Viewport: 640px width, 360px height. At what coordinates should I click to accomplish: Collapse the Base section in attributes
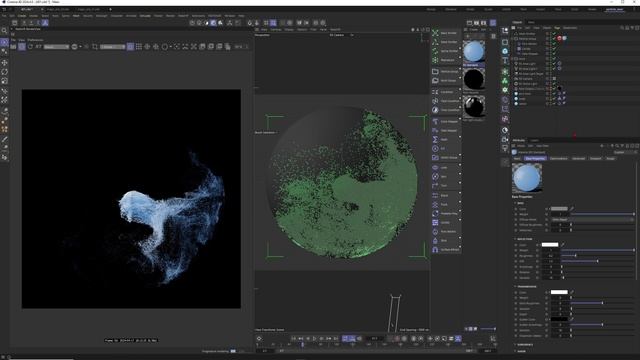click(x=516, y=203)
